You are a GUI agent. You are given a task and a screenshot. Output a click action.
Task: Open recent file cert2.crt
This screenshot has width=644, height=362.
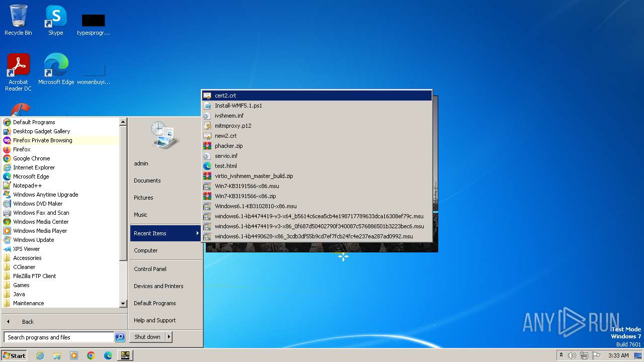pyautogui.click(x=317, y=96)
